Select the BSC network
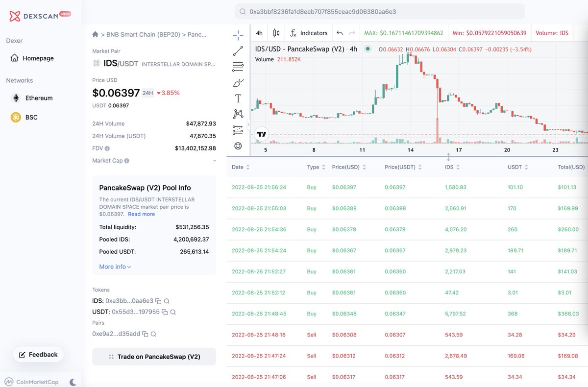Viewport: 588px width, 387px height. tap(25, 118)
